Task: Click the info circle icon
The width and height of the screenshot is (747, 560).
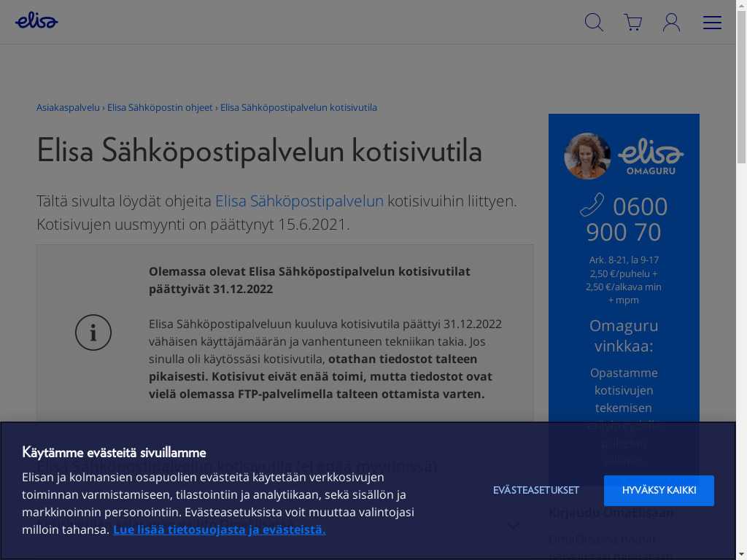Action: click(93, 332)
